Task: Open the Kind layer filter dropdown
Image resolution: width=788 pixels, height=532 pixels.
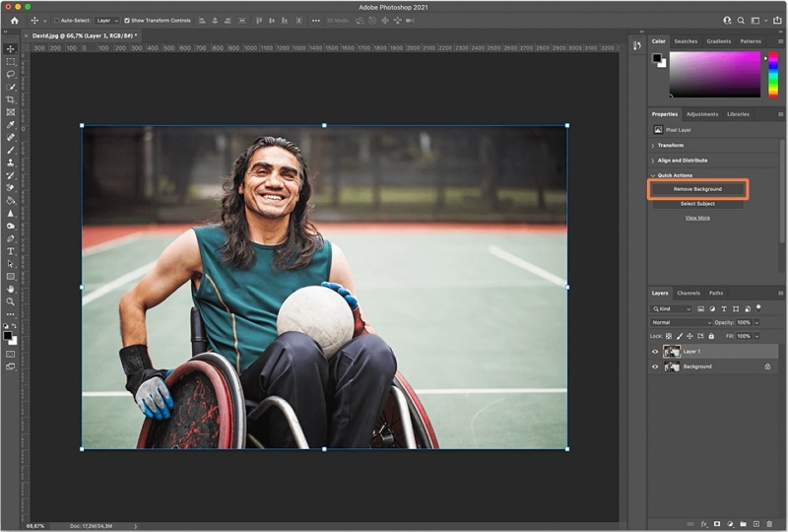Action: click(677, 308)
